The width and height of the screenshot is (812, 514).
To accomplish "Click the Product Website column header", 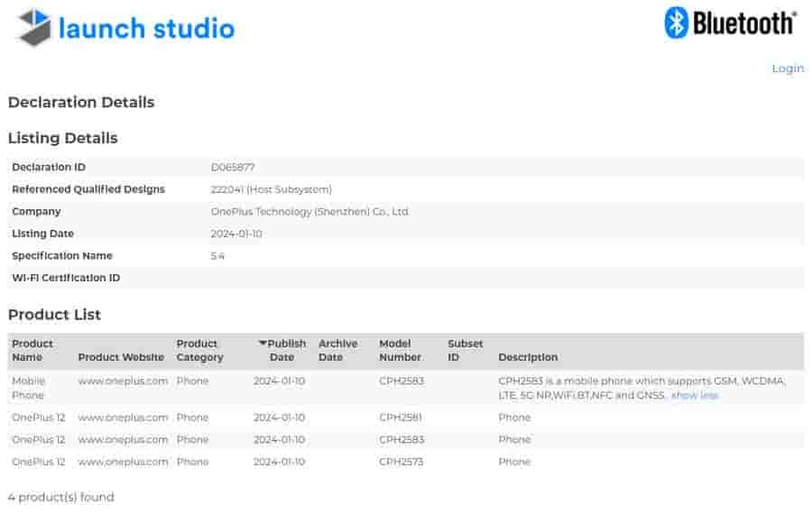I will click(x=121, y=357).
